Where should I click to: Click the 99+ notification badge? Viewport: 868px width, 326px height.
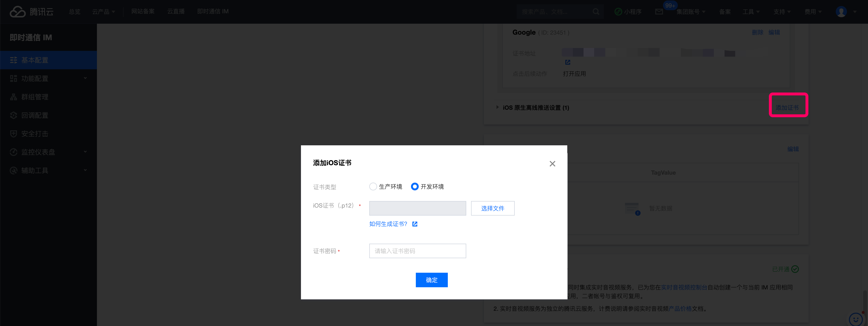[670, 5]
